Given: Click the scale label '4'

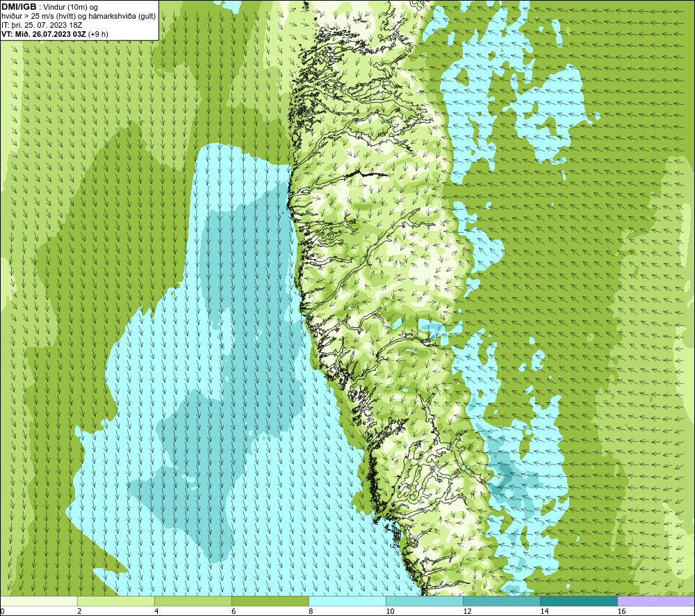Looking at the screenshot, I should coord(156,612).
